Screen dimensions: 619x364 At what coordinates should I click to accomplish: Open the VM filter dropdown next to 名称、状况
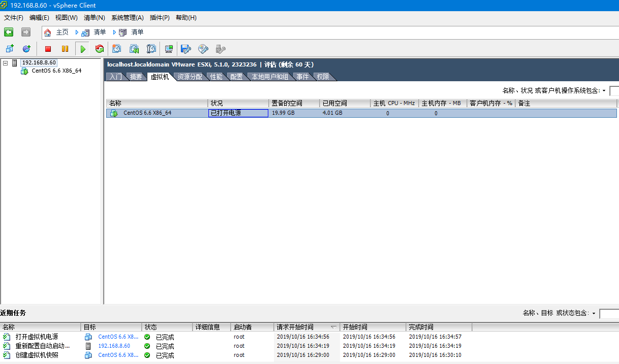[604, 91]
